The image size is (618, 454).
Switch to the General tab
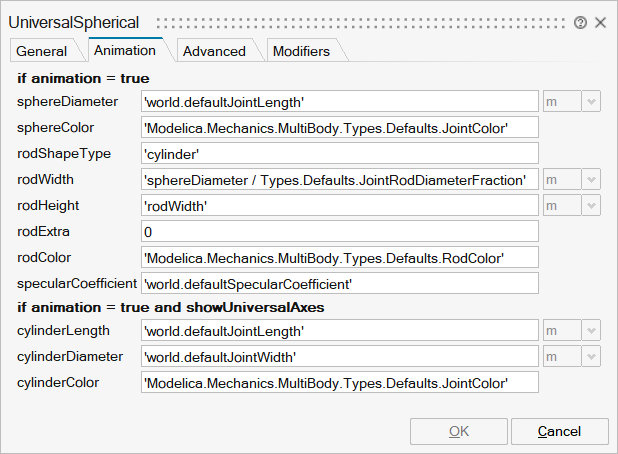42,51
